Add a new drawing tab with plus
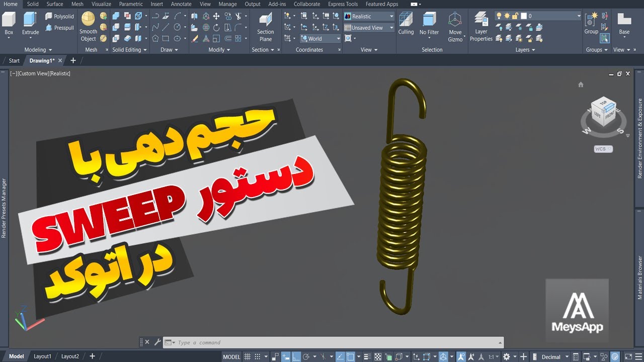Screen dimensions: 644x362 [73, 61]
